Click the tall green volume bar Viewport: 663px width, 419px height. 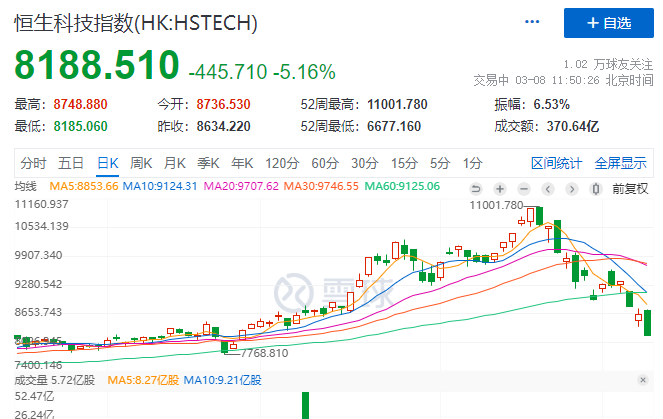point(305,405)
